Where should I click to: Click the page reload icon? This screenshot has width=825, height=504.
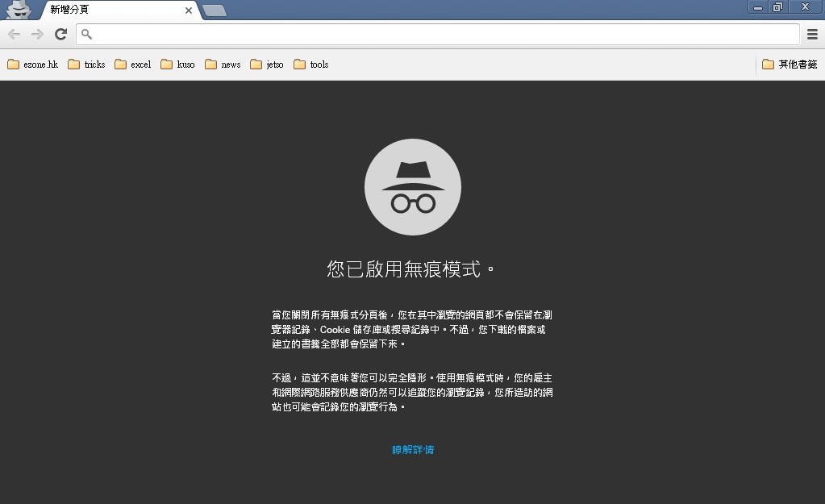coord(60,34)
